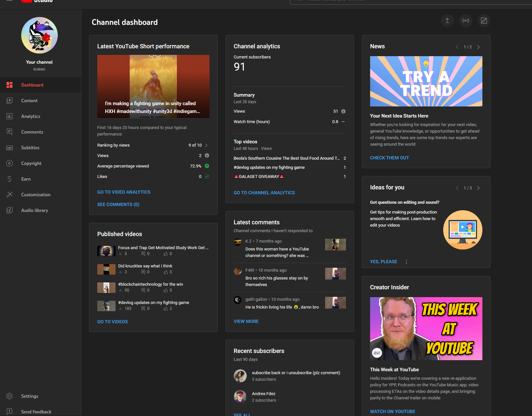Click likes icon on #devlog updates video
Image resolution: width=532 pixels, height=416 pixels.
click(166, 309)
